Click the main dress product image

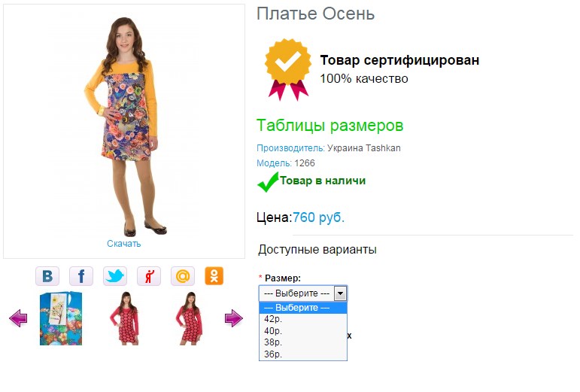point(124,126)
